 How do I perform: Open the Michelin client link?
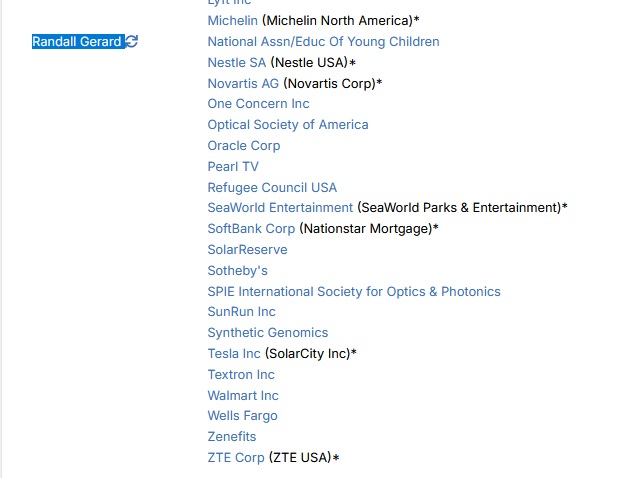tap(232, 20)
